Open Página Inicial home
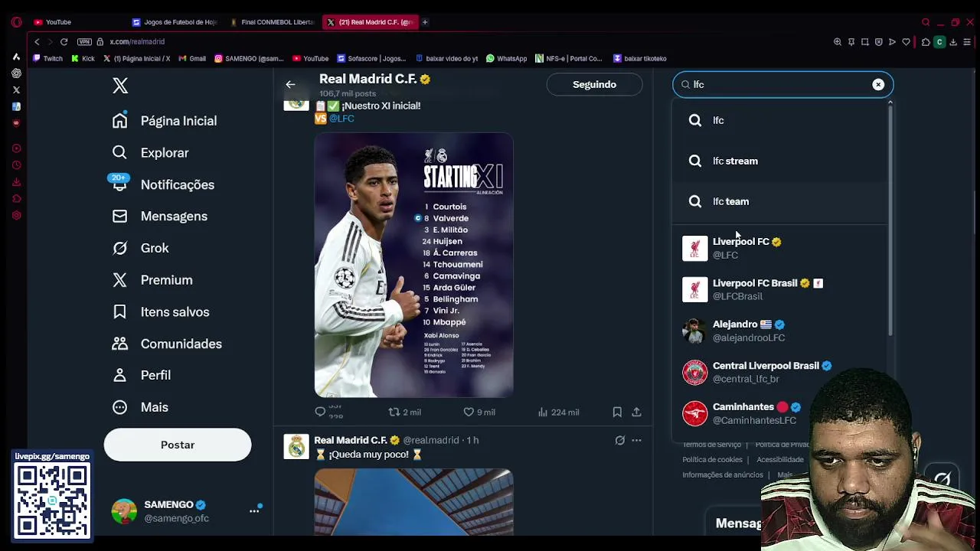Image resolution: width=980 pixels, height=551 pixels. (x=165, y=121)
